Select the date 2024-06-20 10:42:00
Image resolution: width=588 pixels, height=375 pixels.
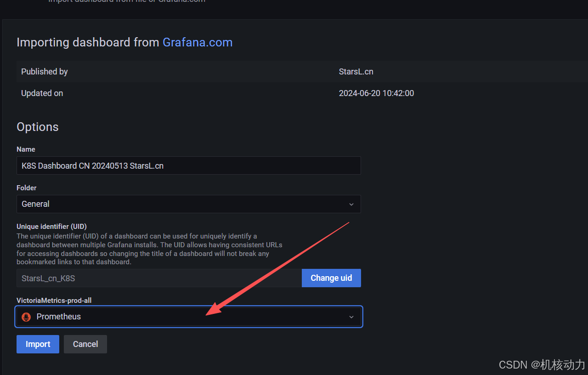point(376,93)
